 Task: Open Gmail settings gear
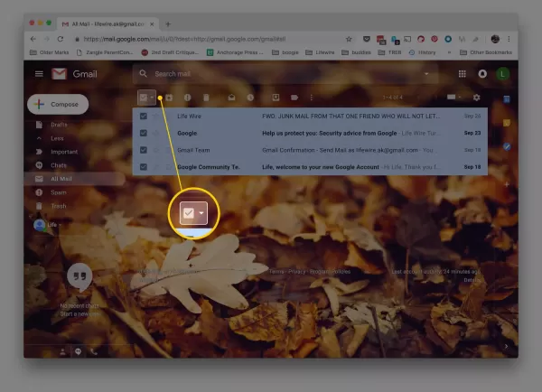point(477,98)
